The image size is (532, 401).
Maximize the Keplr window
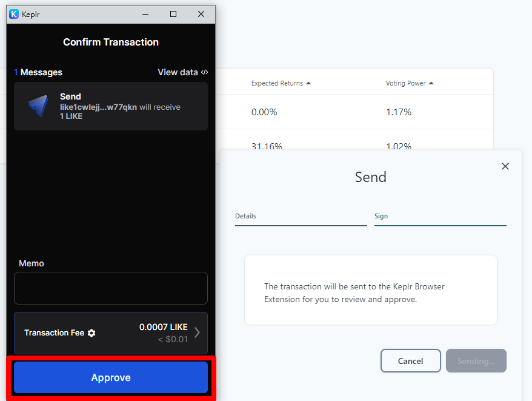click(173, 15)
